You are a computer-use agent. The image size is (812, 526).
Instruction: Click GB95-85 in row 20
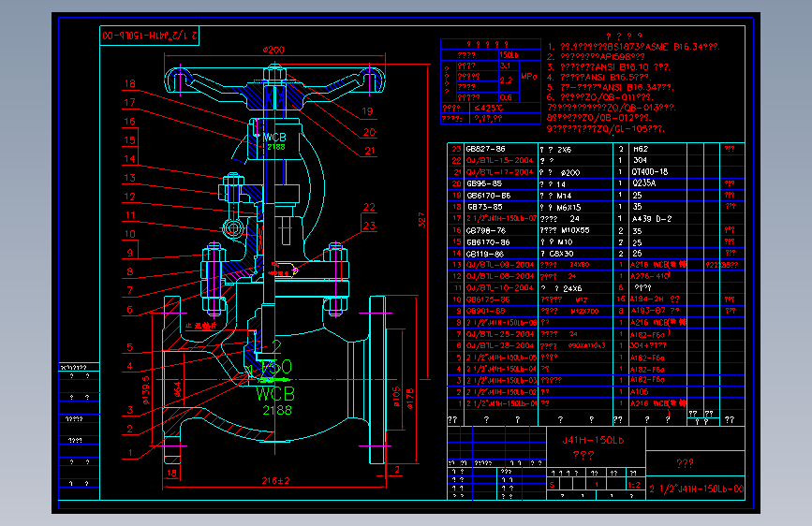pyautogui.click(x=484, y=183)
